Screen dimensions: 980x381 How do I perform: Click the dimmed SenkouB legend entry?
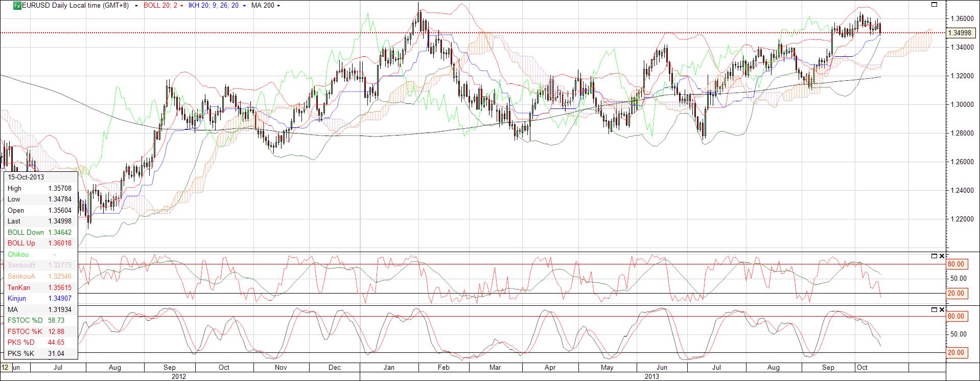tap(40, 265)
